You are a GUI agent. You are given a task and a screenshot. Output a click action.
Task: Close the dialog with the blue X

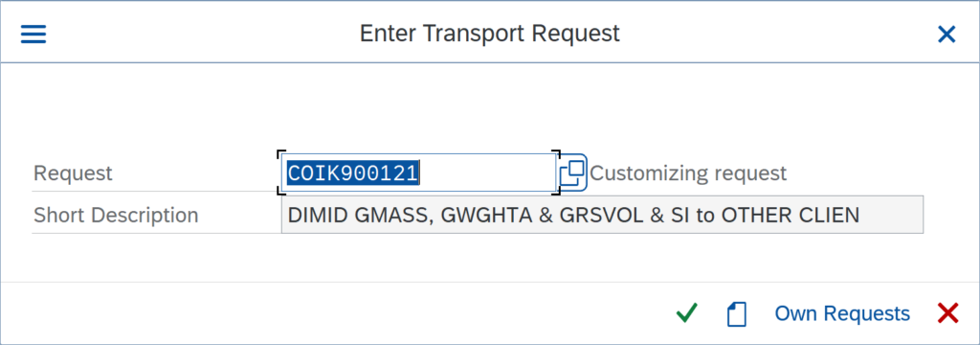pos(947,34)
